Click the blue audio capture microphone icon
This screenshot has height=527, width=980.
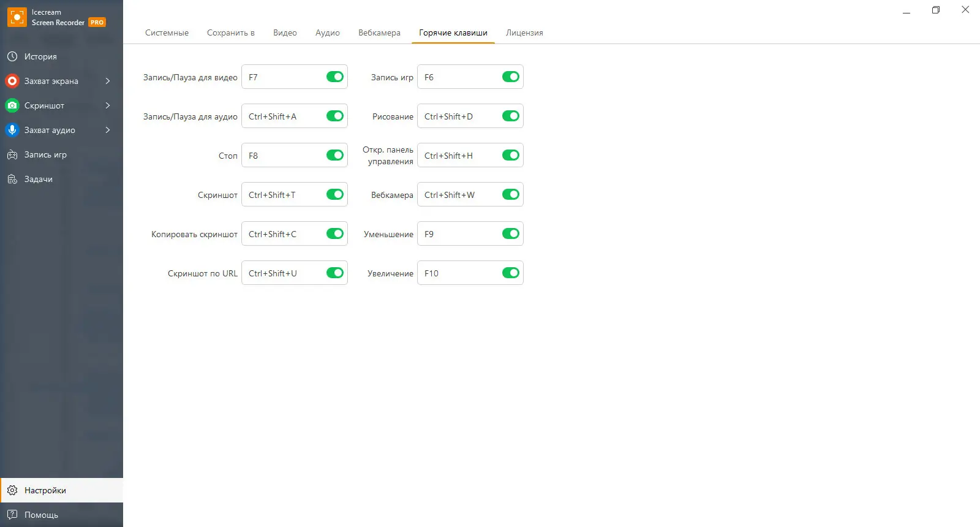coord(12,130)
